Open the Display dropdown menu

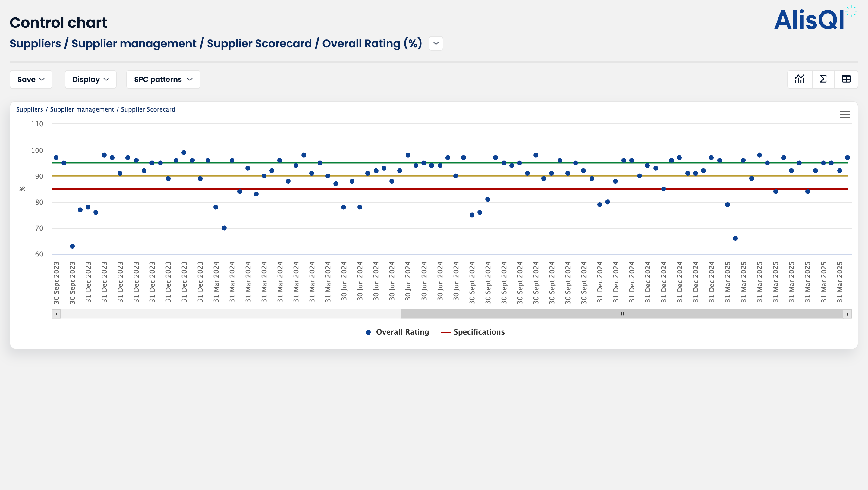[91, 80]
